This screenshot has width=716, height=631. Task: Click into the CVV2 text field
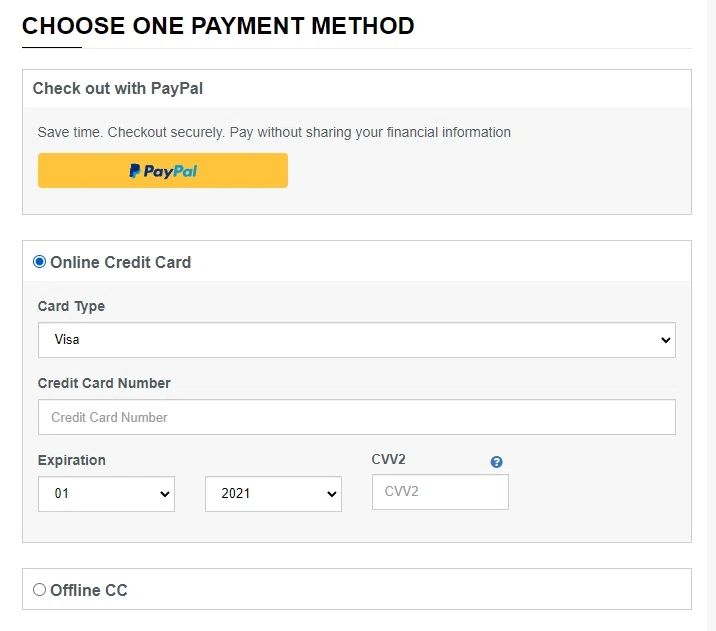coord(440,492)
